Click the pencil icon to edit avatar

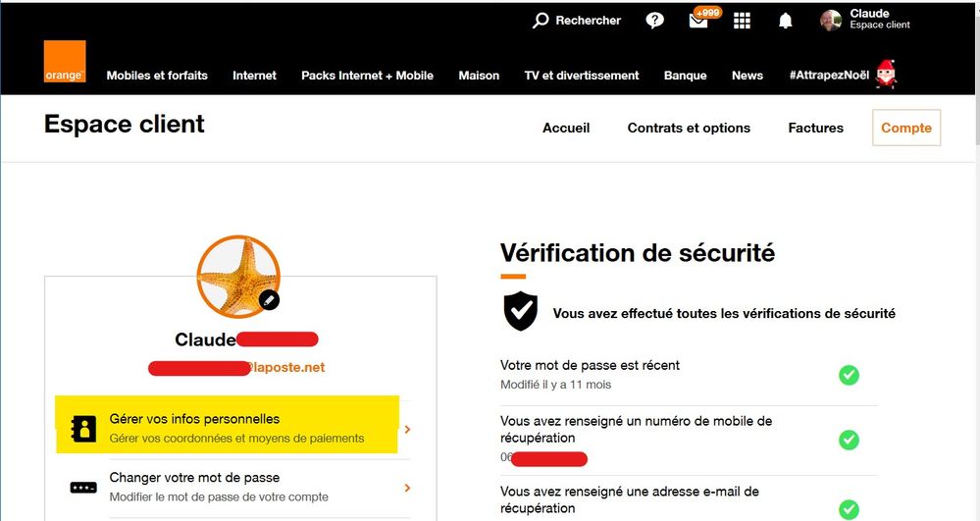pyautogui.click(x=269, y=300)
